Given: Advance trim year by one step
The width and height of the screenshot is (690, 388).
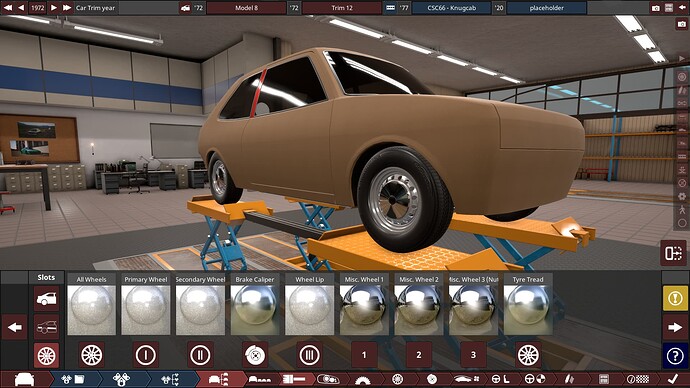Looking at the screenshot, I should [x=54, y=8].
